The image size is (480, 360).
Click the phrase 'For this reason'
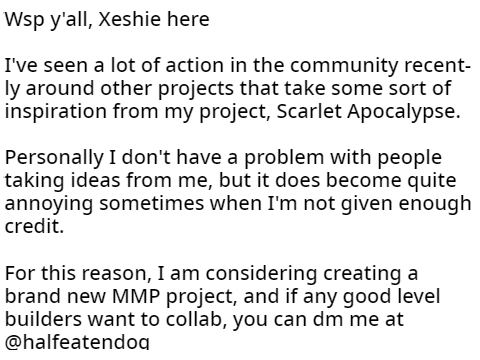click(x=76, y=274)
